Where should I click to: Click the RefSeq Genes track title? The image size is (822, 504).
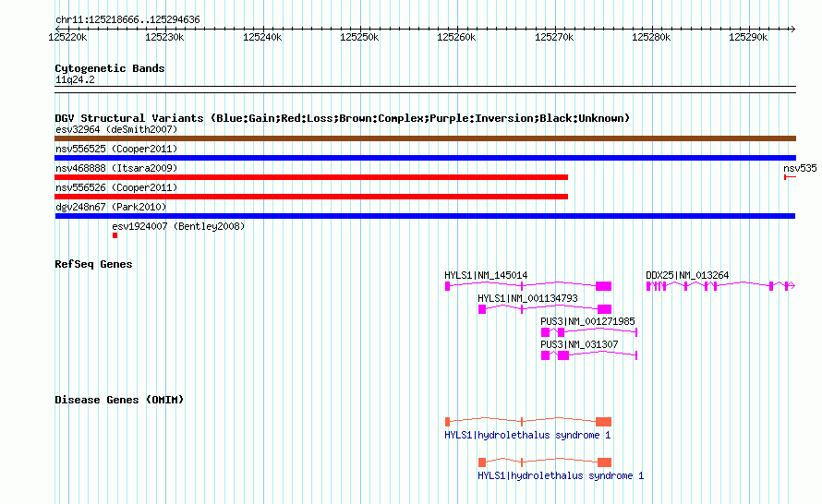coord(93,264)
